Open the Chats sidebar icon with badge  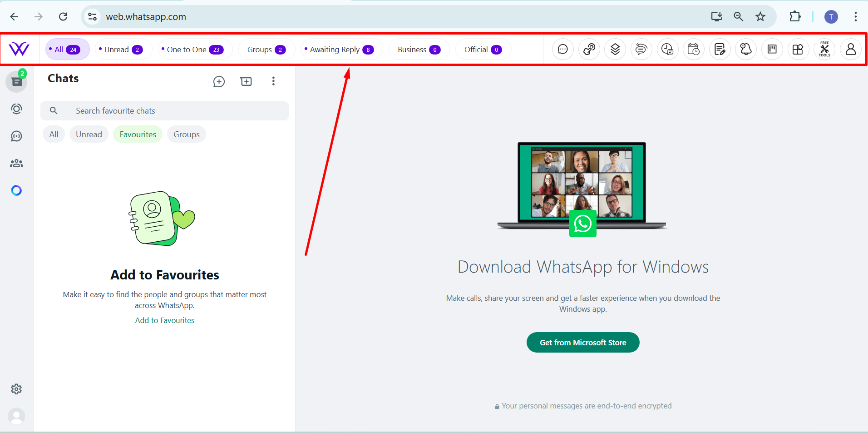tap(17, 81)
